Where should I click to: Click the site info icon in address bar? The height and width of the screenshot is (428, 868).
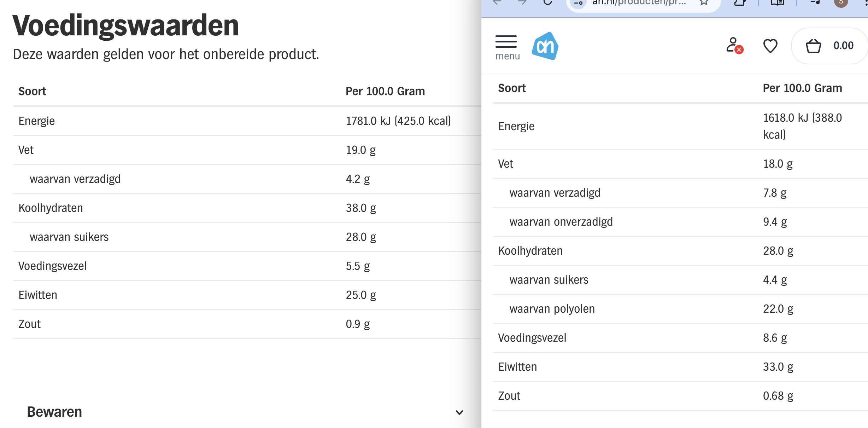[578, 3]
